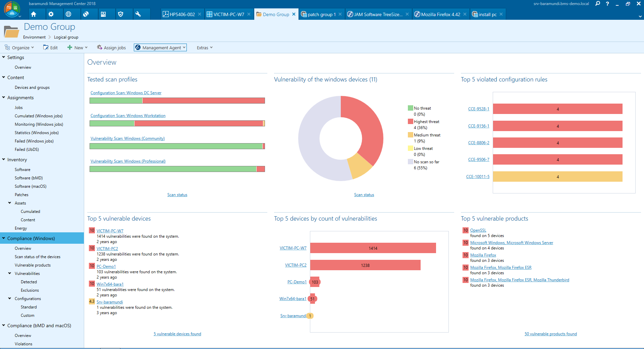
Task: Collapse the Assets subtree
Action: coord(10,203)
